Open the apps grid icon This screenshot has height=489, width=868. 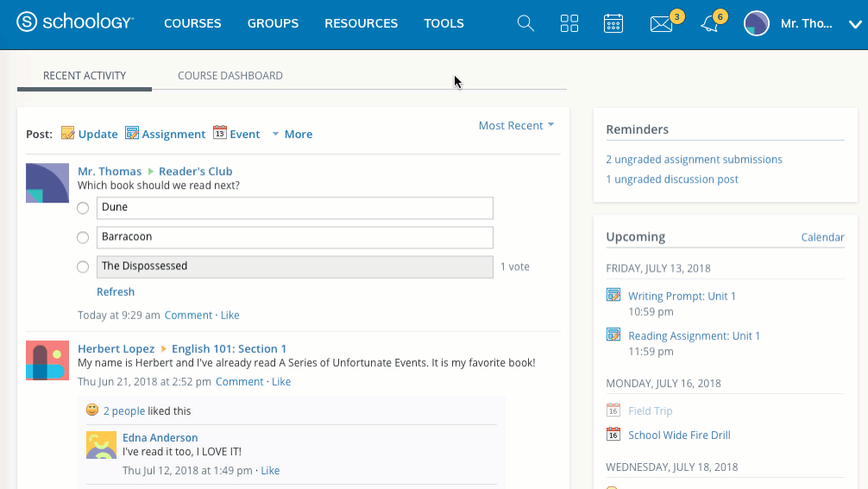tap(569, 23)
